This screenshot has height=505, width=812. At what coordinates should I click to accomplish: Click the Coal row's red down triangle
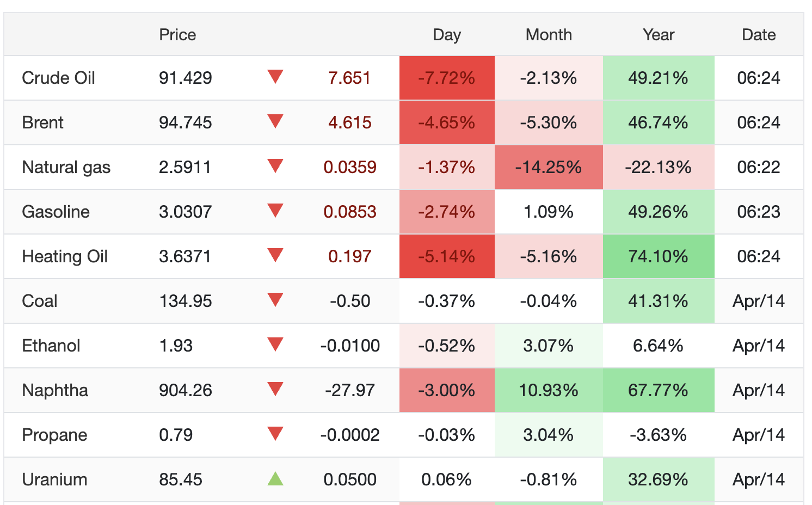[275, 300]
